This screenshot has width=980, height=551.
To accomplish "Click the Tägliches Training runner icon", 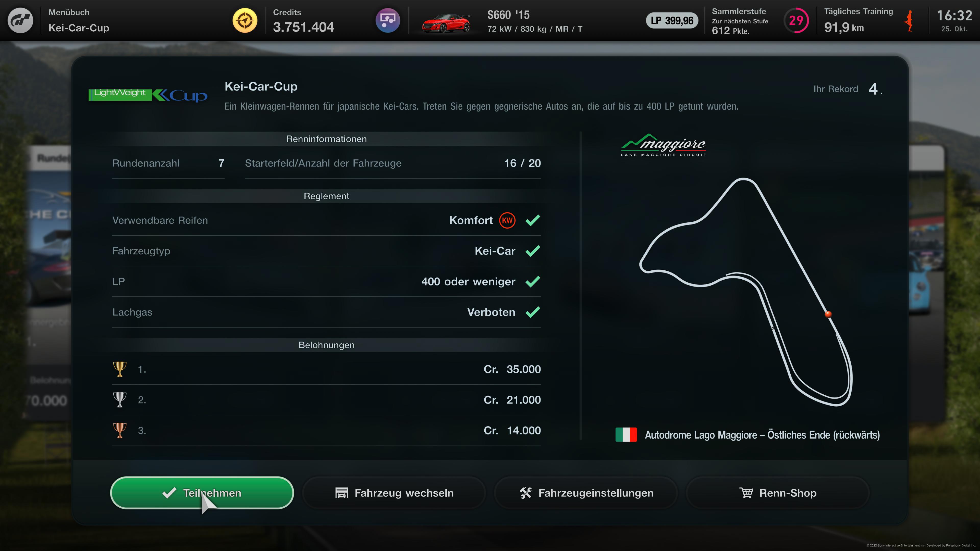I will pyautogui.click(x=909, y=21).
